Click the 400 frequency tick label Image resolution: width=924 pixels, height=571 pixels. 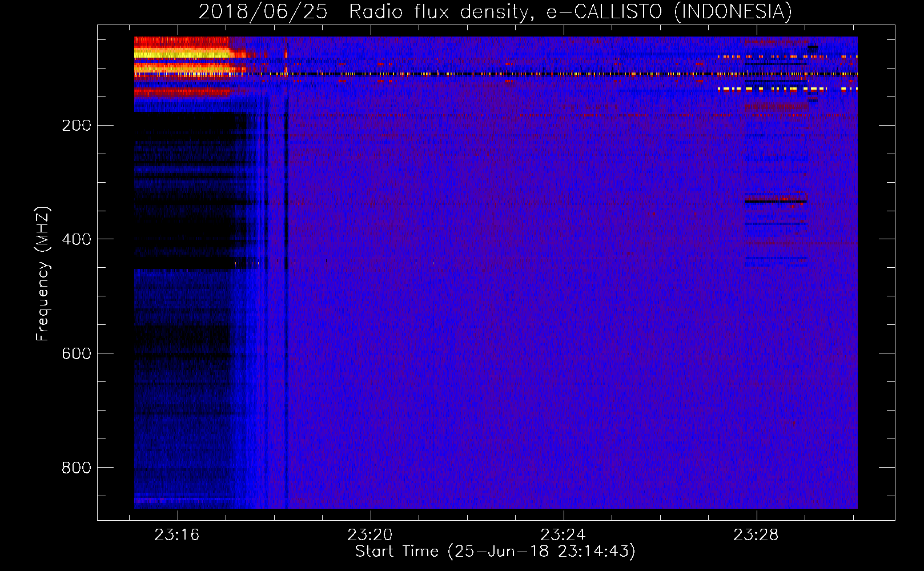click(x=77, y=239)
